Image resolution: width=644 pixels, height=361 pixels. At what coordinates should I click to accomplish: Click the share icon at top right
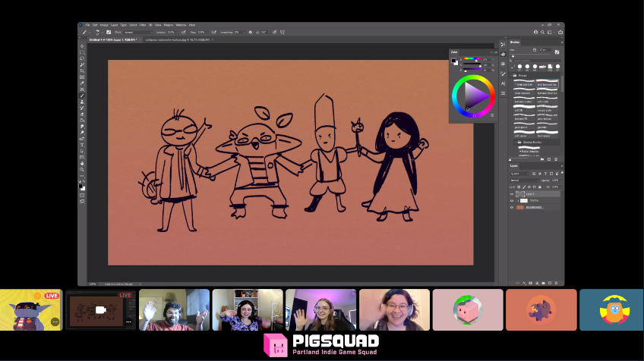pos(560,33)
